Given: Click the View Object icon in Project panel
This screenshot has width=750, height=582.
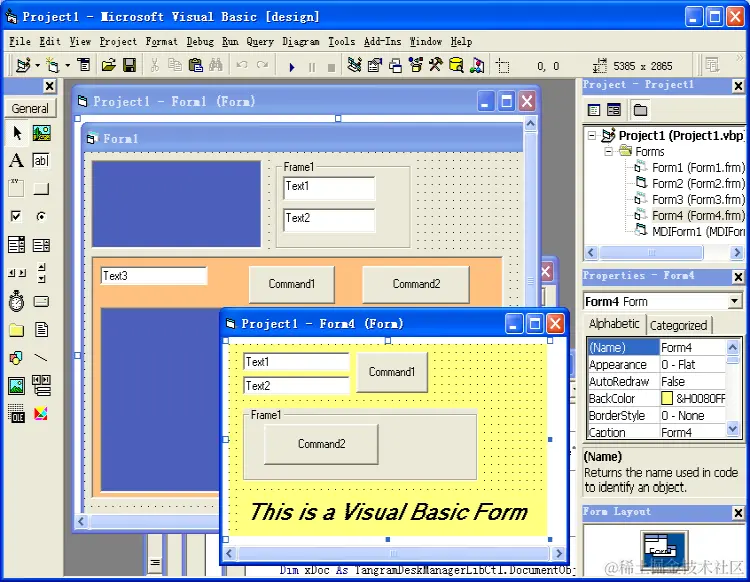Looking at the screenshot, I should tap(614, 110).
